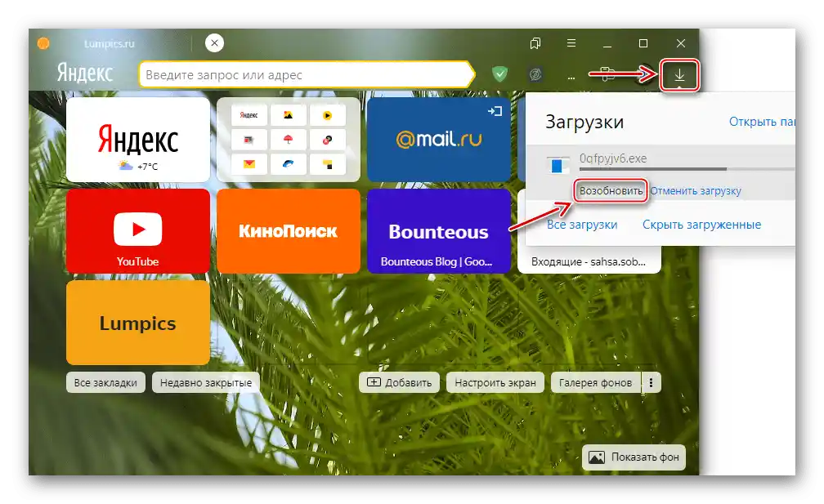Open the news icon in the folder tile
This screenshot has height=504, width=824.
tap(249, 140)
